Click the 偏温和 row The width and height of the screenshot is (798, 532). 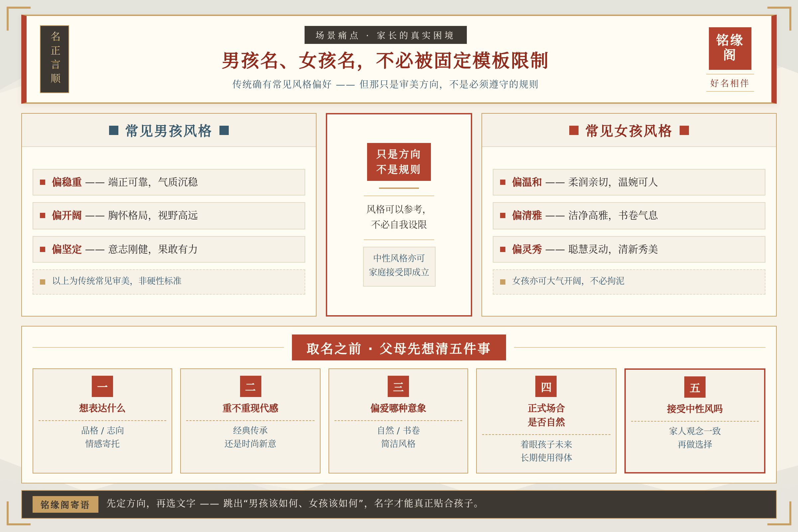pos(629,182)
